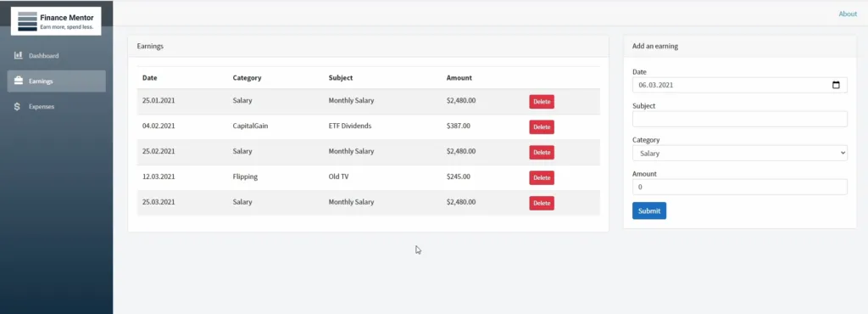Click the Earnings panel title
The image size is (868, 314).
pos(150,47)
